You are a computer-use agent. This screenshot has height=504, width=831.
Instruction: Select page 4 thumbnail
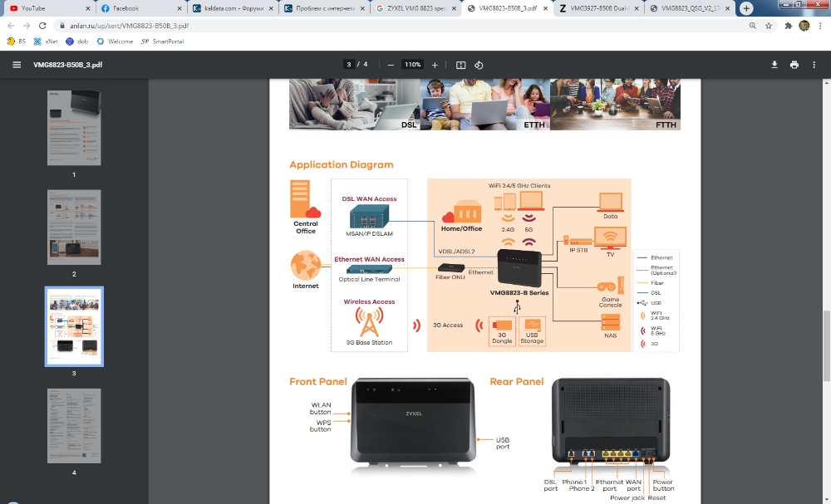74,426
